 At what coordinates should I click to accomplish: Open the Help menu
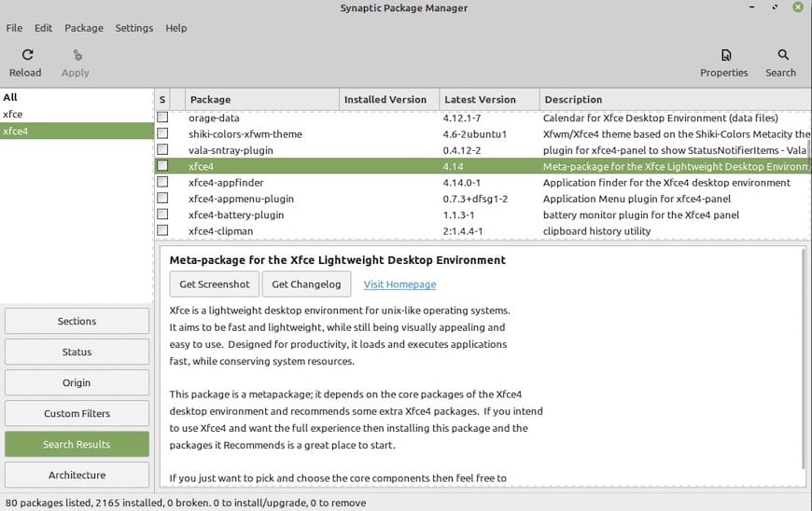176,28
